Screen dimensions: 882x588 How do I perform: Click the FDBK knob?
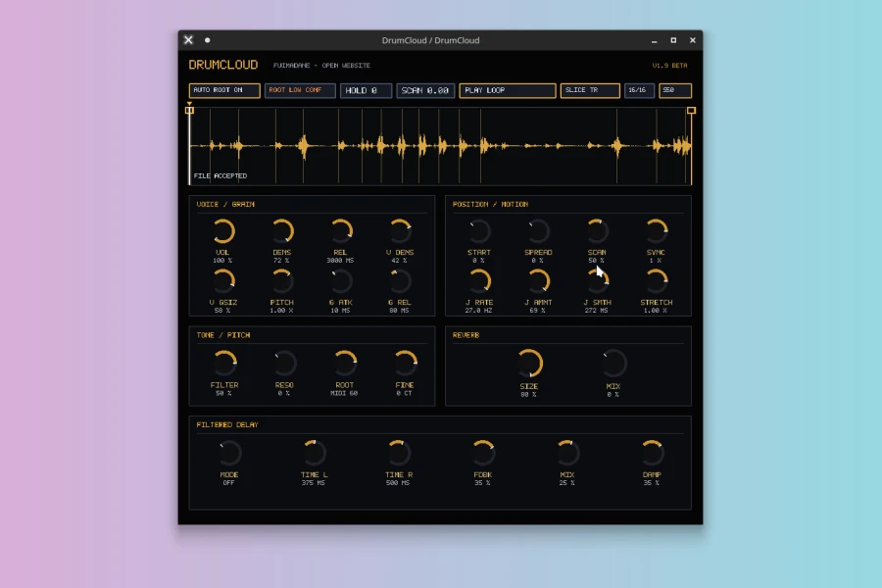[483, 453]
